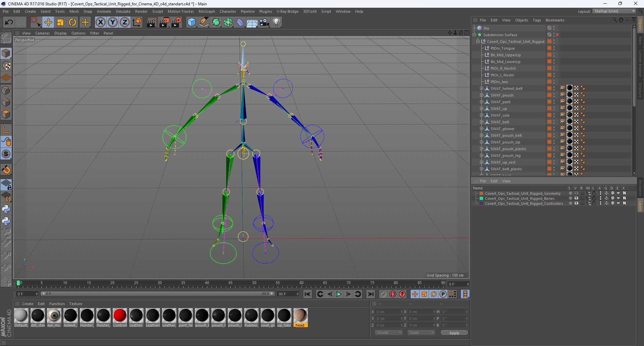Toggle visibility of Rigged_Controllers layer
This screenshot has height=346, width=644.
tap(576, 204)
